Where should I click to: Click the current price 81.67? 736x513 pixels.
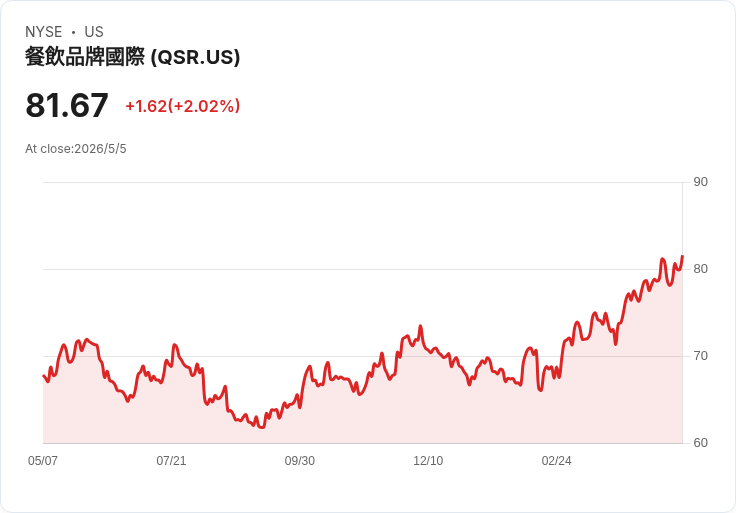[x=67, y=105]
